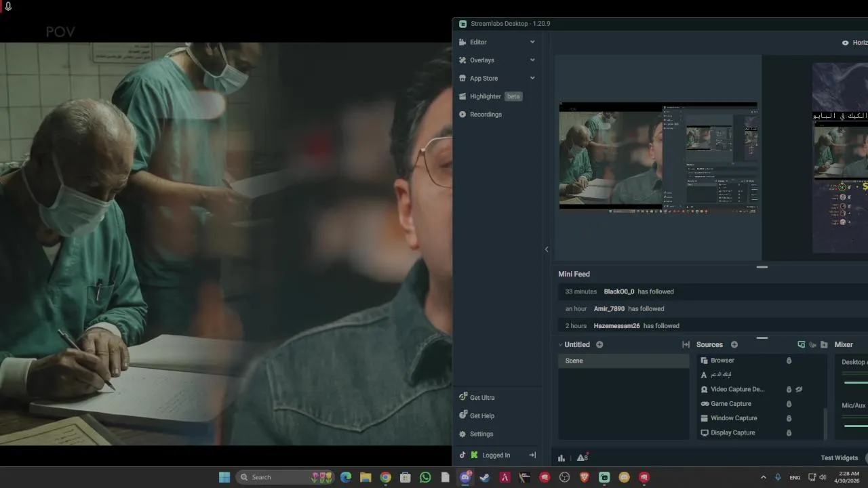Select the Arabic text source
The image size is (868, 488).
(x=721, y=375)
